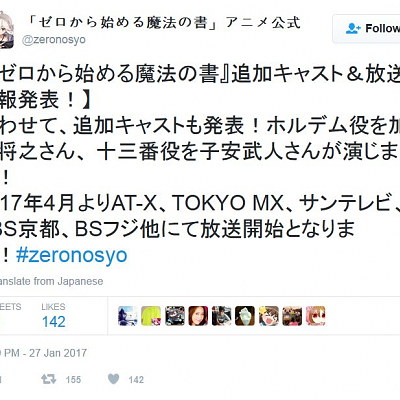
Task: Open the woman's face liker avatar
Action: 198,316
